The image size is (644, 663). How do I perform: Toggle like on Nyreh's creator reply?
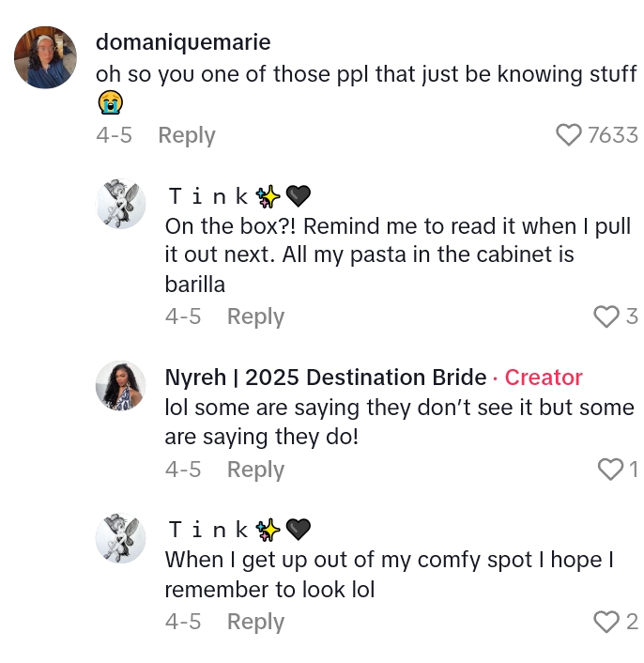(610, 469)
